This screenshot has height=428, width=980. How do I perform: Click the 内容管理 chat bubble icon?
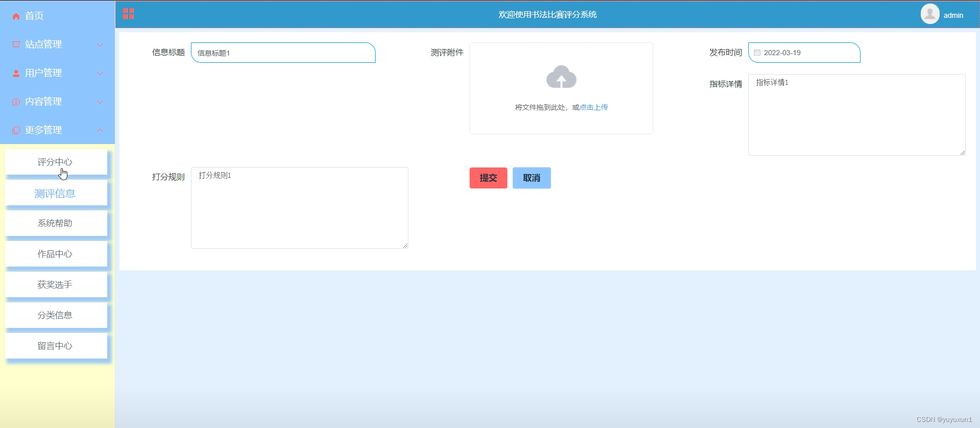pyautogui.click(x=16, y=102)
